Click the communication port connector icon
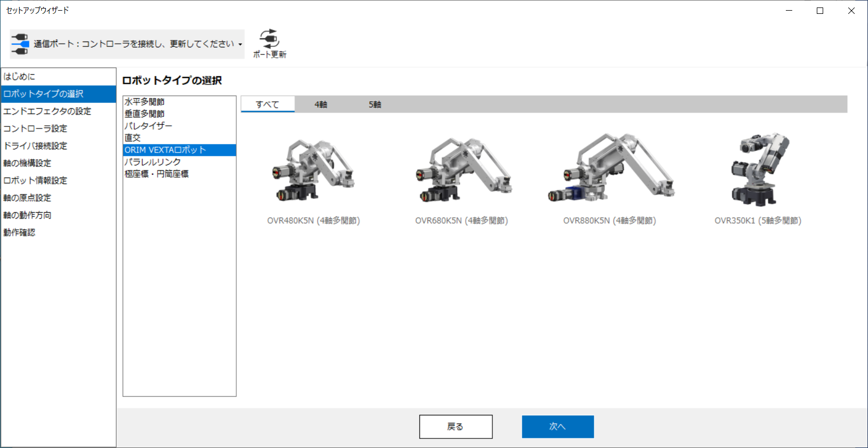 tap(20, 44)
